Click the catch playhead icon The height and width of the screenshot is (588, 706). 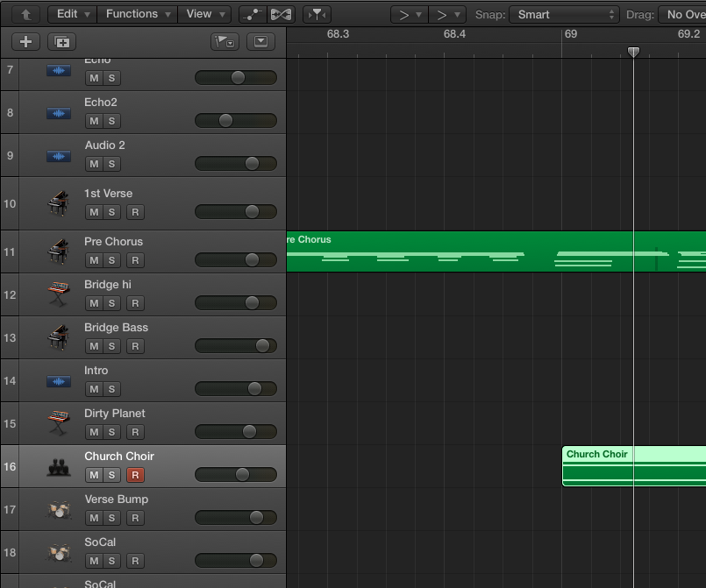click(317, 15)
